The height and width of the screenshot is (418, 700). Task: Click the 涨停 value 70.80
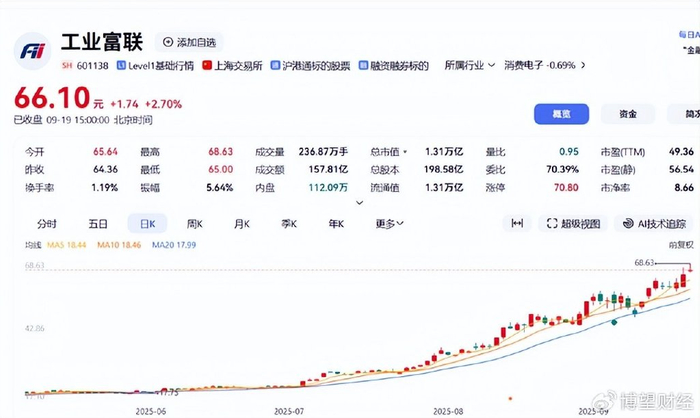[x=567, y=188]
